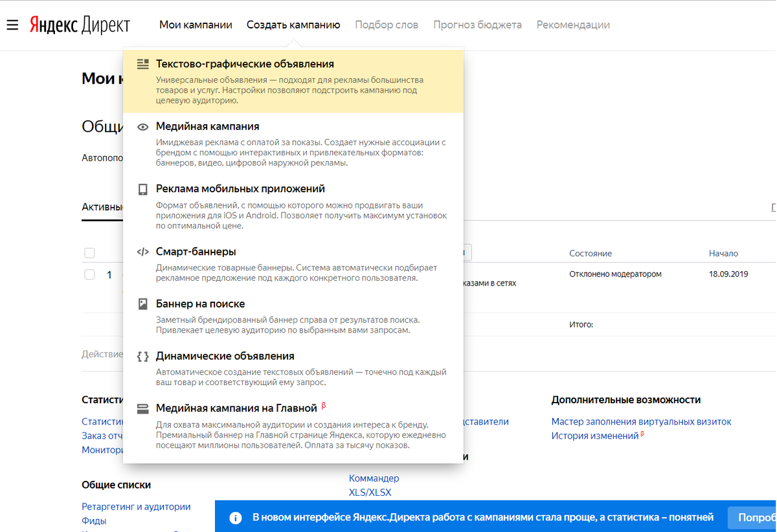Click Дополнительные возможности heading
The height and width of the screenshot is (532, 777).
point(626,400)
